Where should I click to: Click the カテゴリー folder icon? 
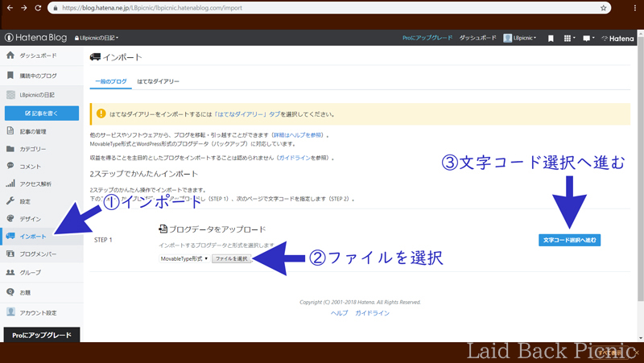coord(10,149)
